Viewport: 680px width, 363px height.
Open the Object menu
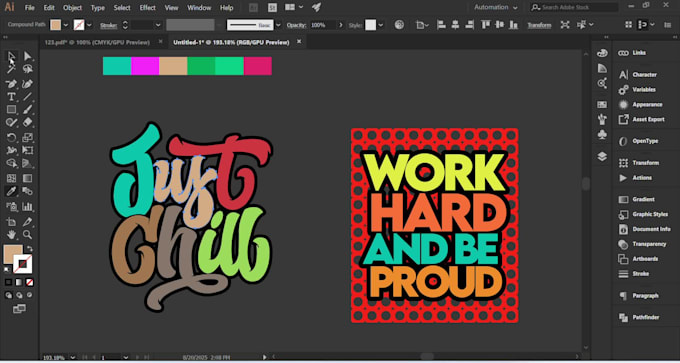click(x=72, y=8)
